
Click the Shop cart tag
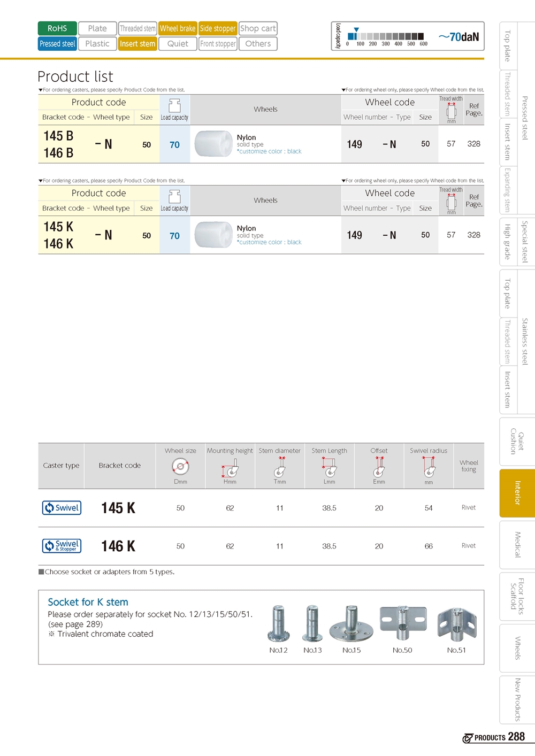point(258,28)
